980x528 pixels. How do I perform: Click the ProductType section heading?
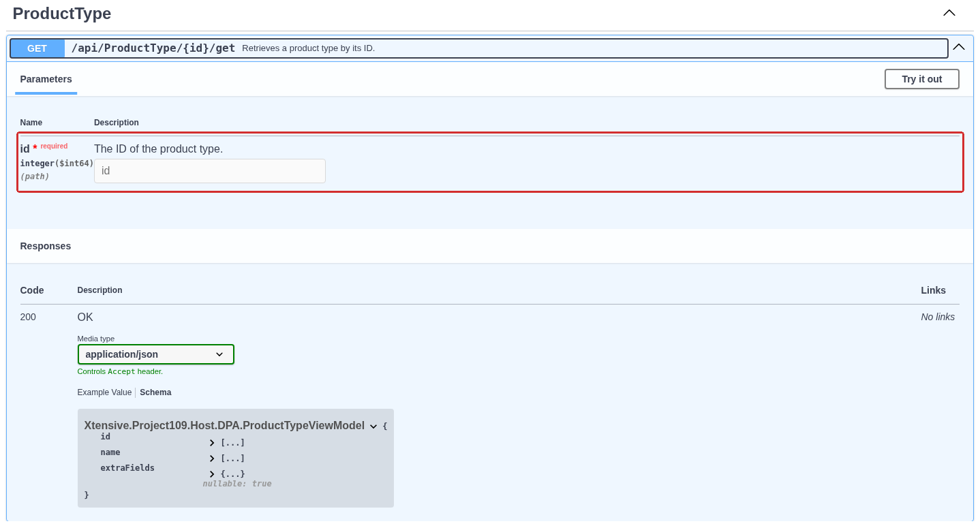coord(62,14)
